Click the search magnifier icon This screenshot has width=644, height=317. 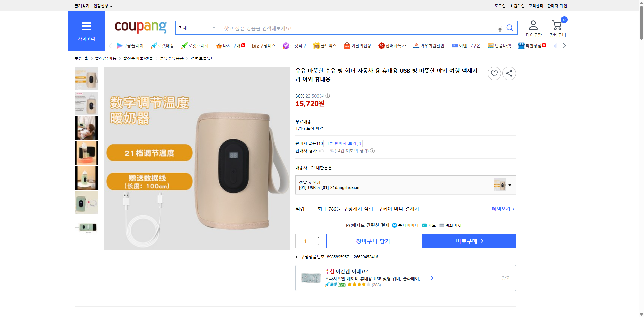coord(510,28)
